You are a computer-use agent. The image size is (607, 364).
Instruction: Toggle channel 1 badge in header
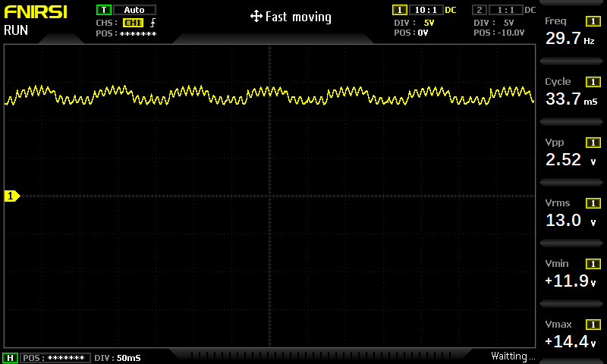pyautogui.click(x=400, y=10)
